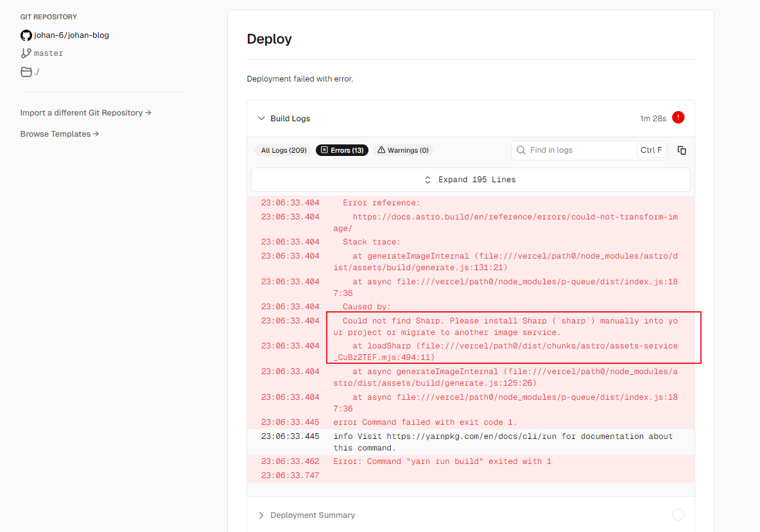760x532 pixels.
Task: Click the 1m 28s build duration
Action: point(653,118)
